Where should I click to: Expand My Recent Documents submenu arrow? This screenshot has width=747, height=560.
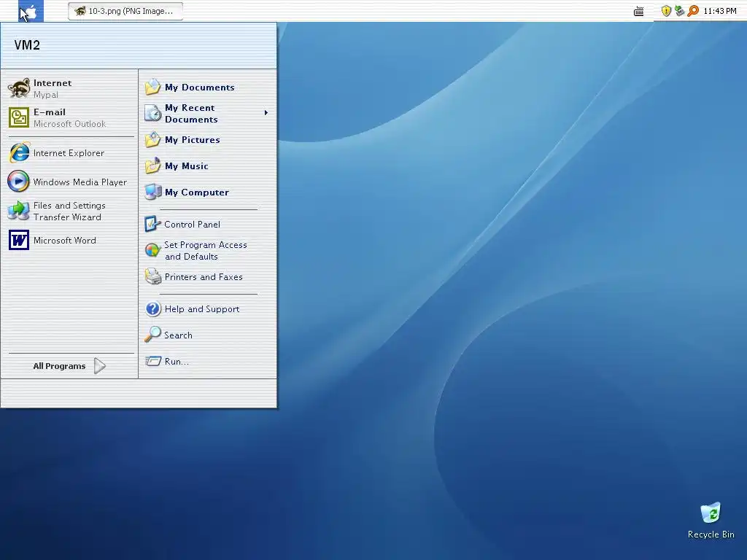pyautogui.click(x=266, y=113)
